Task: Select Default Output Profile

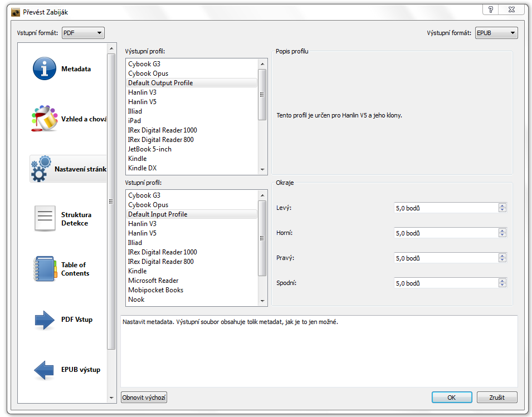Action: [192, 83]
